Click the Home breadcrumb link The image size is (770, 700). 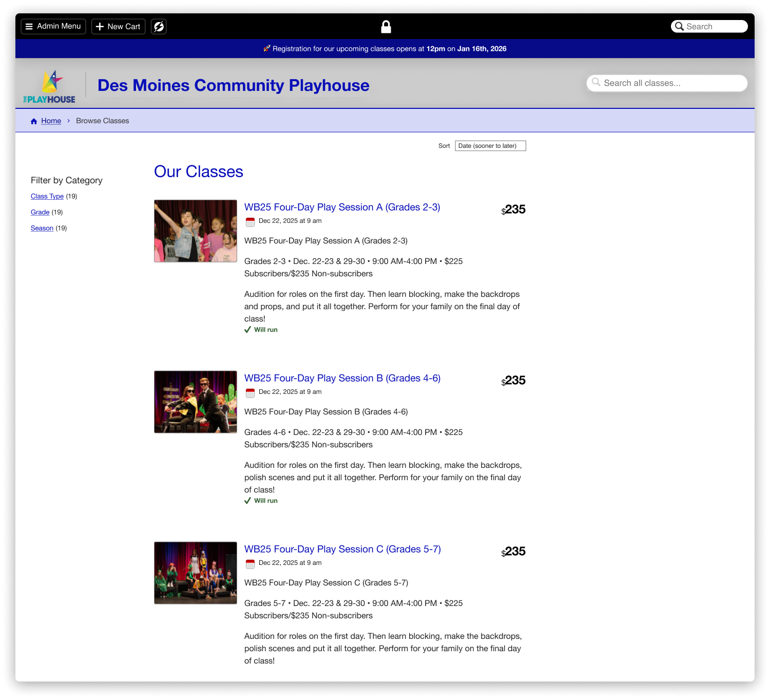pos(51,121)
